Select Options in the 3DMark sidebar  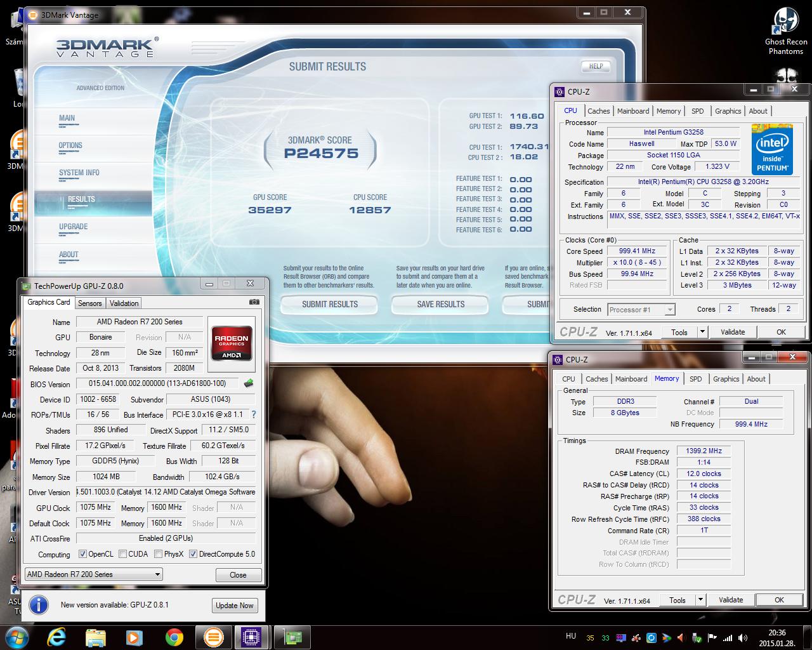pyautogui.click(x=70, y=145)
